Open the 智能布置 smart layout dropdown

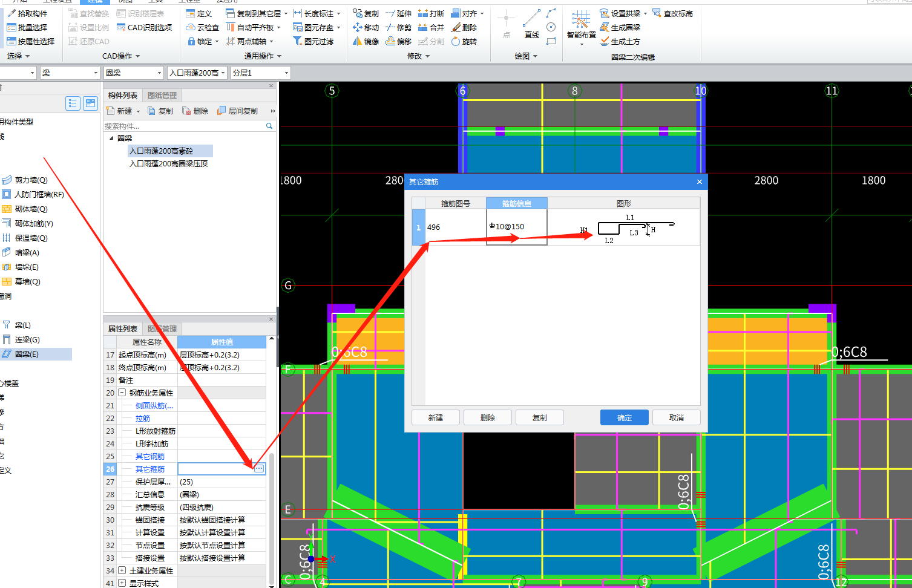(581, 44)
